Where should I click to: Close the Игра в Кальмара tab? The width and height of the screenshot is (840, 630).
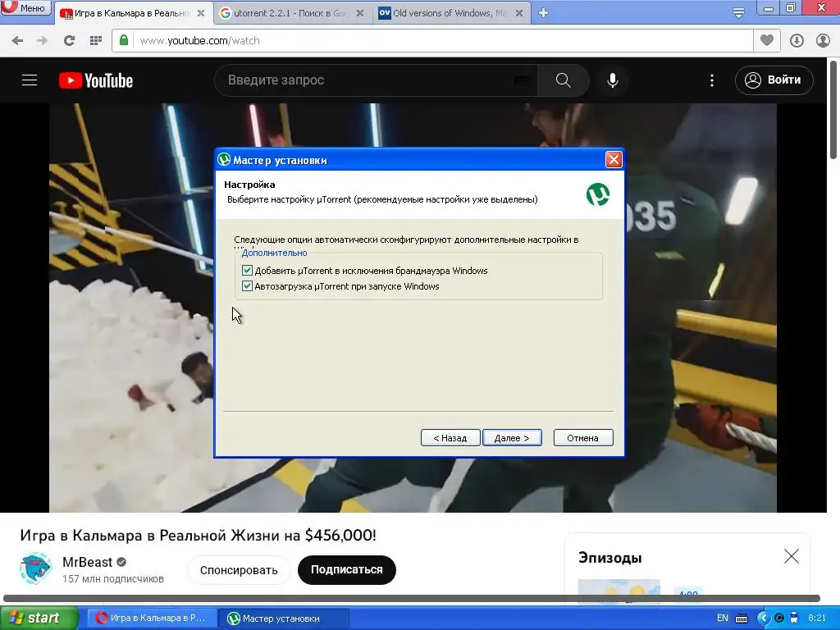pyautogui.click(x=201, y=13)
